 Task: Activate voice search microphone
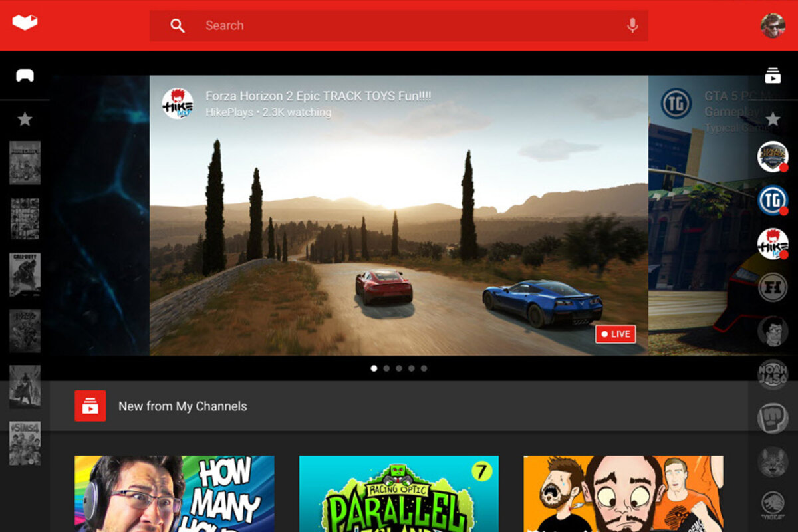point(632,25)
